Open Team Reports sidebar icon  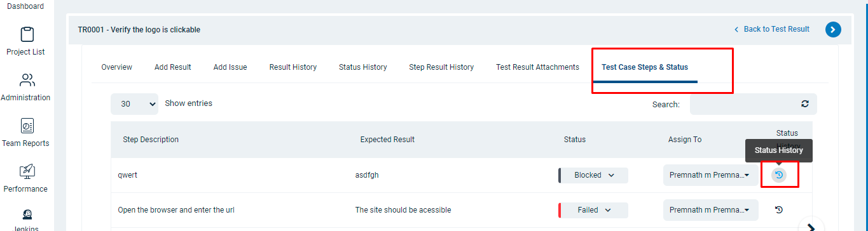[x=27, y=126]
